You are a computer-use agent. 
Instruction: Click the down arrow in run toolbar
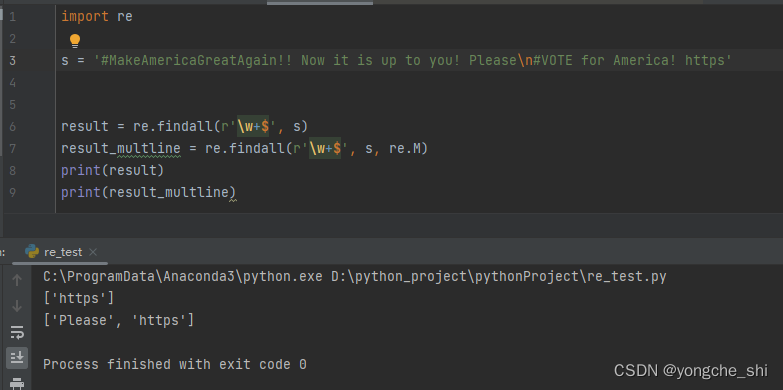click(x=17, y=306)
